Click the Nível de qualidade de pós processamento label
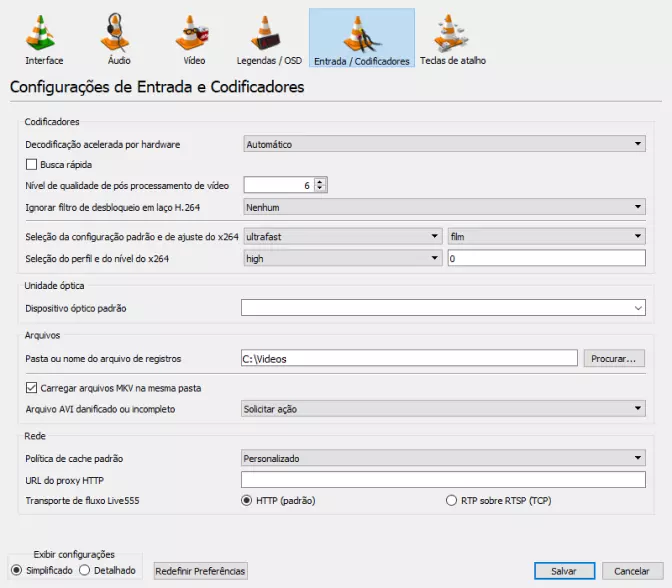 click(x=127, y=186)
